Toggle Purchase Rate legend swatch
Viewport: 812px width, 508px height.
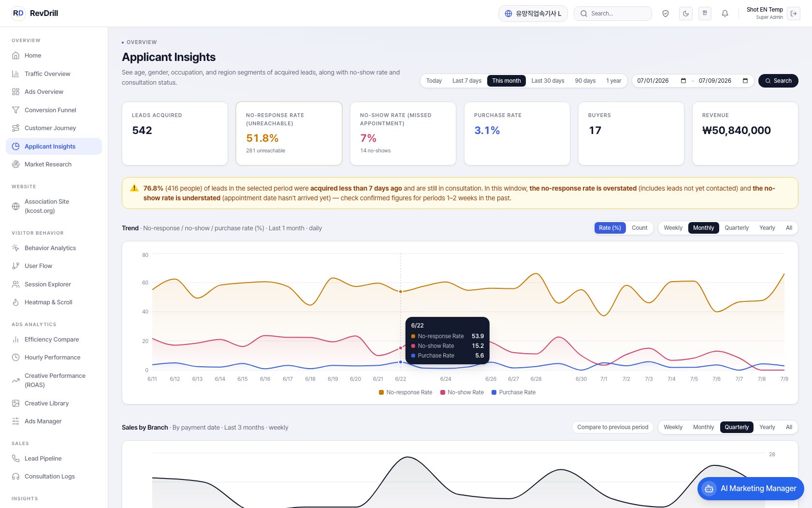(x=494, y=392)
